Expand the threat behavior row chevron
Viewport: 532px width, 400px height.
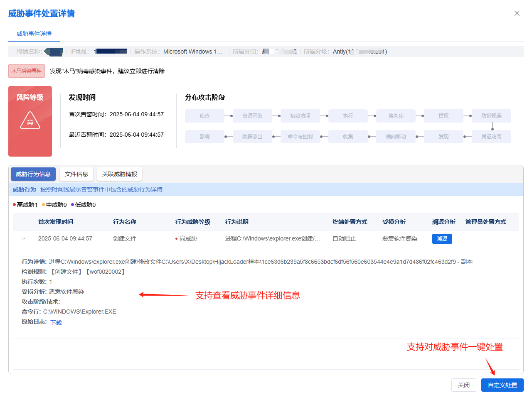point(24,238)
